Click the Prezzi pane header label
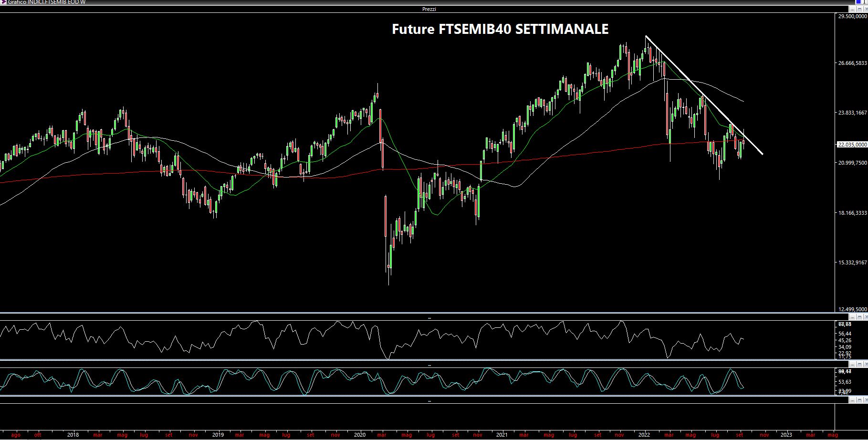 429,9
